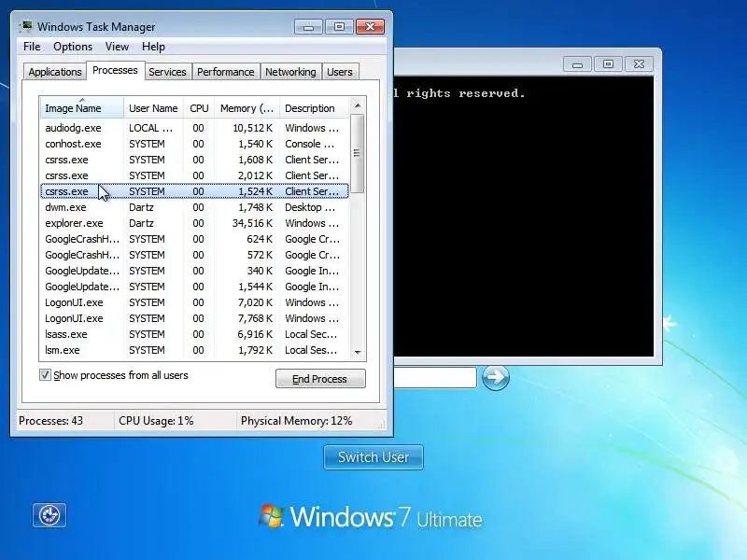The image size is (747, 560).
Task: Sort by Memory column header
Action: coord(247,108)
